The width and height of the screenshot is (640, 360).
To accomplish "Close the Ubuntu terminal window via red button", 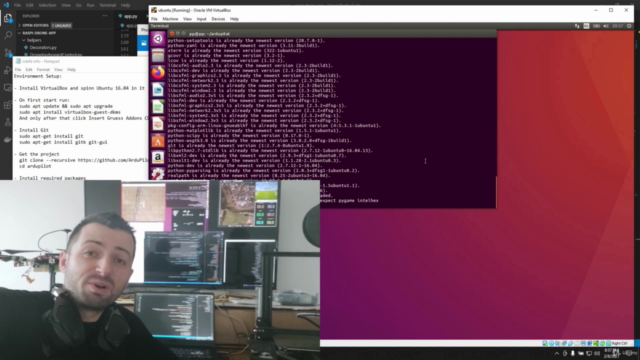I will (172, 33).
